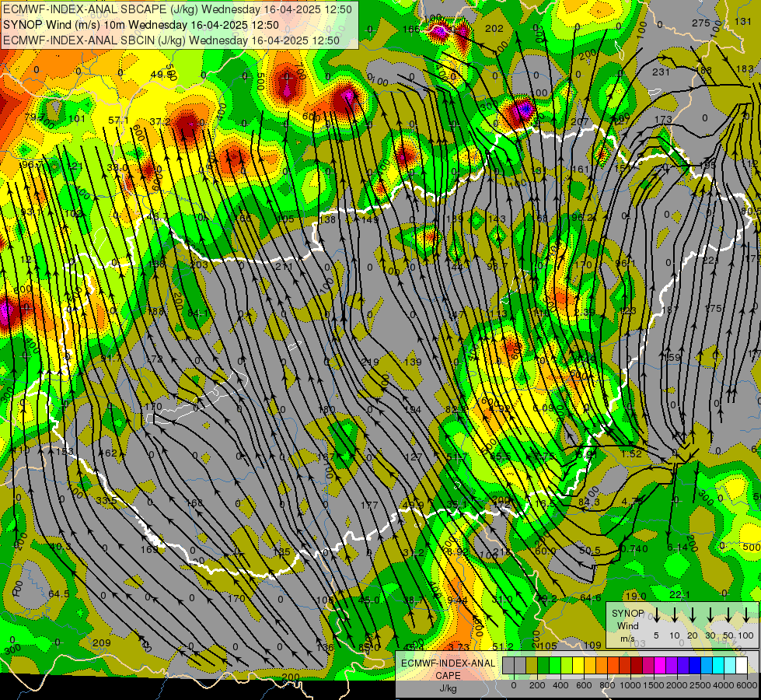Viewport: 761px width, 700px height.
Task: Click the '231' value on the map
Action: (x=661, y=72)
